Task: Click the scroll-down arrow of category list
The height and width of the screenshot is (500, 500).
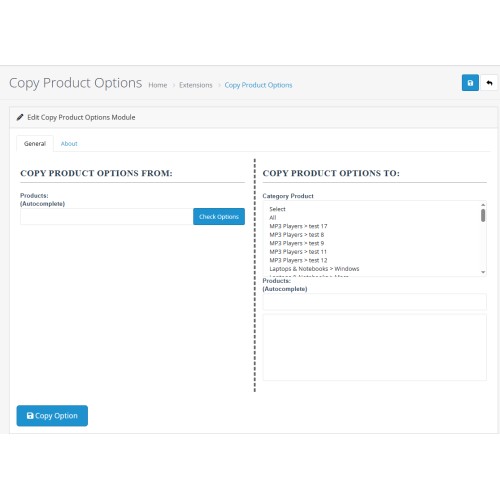Action: click(483, 272)
